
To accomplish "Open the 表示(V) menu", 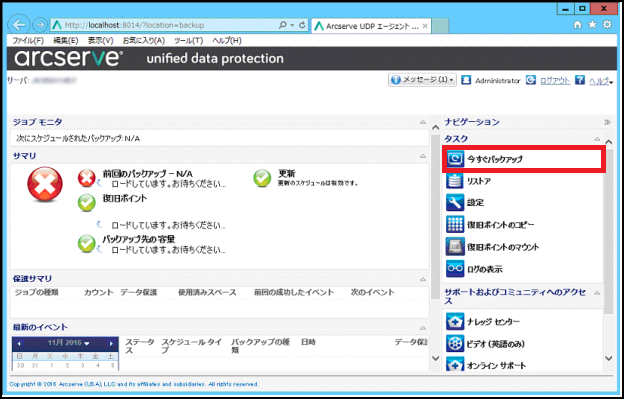I will (100, 41).
